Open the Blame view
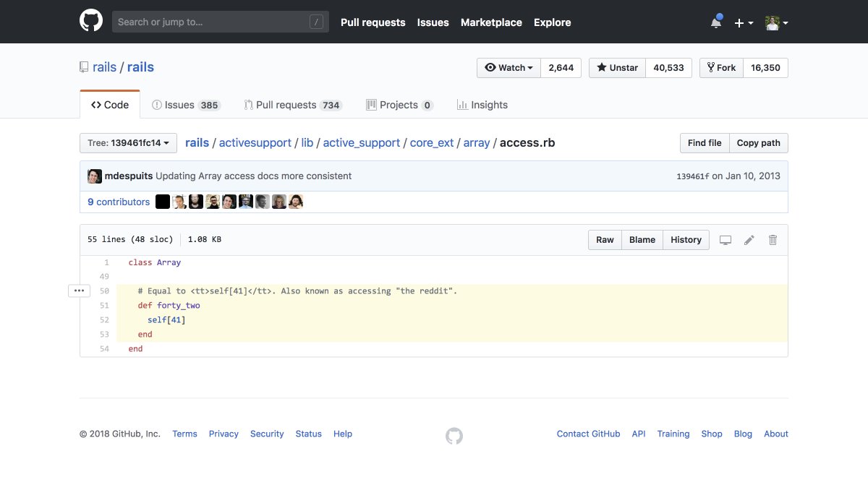The width and height of the screenshot is (868, 482). 642,240
